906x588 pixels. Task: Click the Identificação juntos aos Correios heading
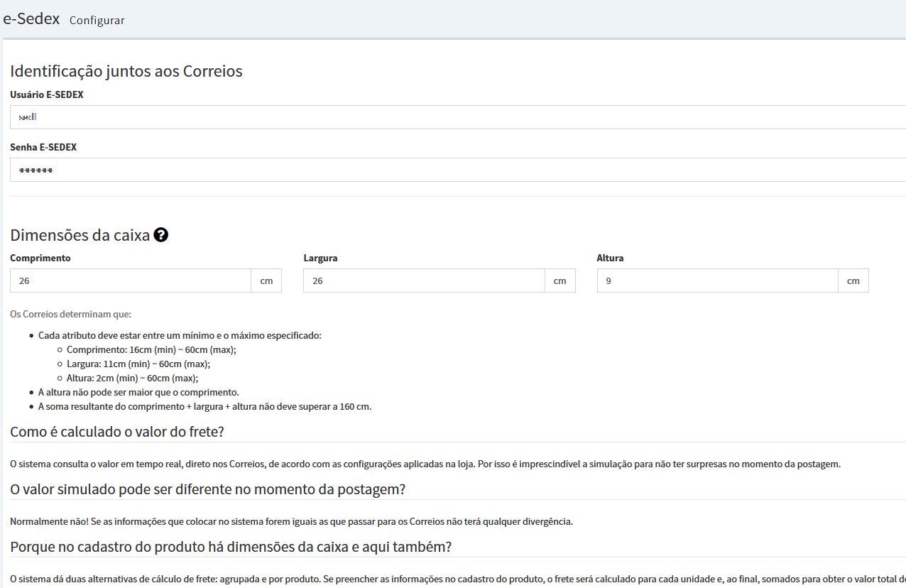point(126,71)
